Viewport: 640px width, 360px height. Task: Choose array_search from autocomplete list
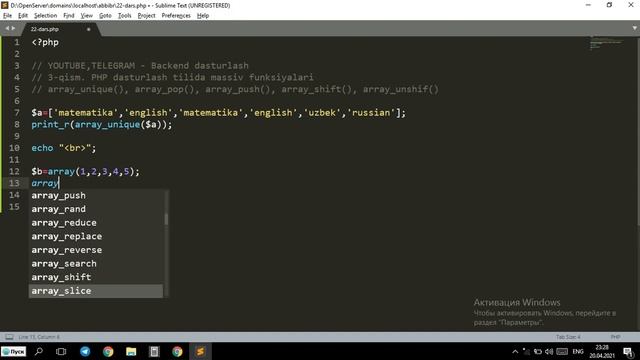(96, 264)
